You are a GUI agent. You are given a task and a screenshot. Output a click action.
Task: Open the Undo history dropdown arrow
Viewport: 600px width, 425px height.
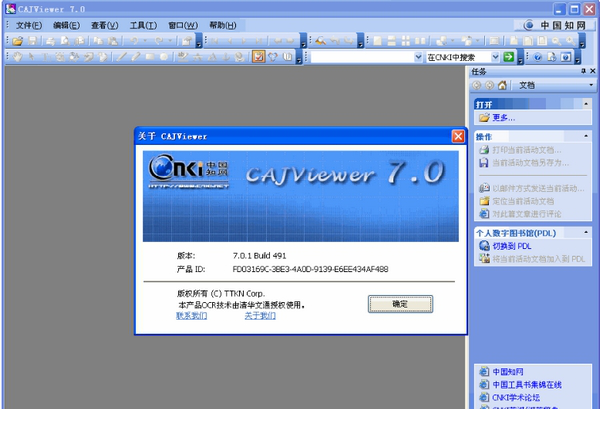pyautogui.click(x=145, y=41)
